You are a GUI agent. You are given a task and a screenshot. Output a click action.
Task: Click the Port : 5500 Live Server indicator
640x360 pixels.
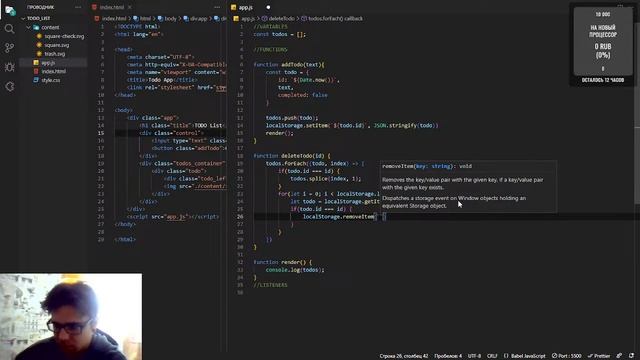(567, 356)
